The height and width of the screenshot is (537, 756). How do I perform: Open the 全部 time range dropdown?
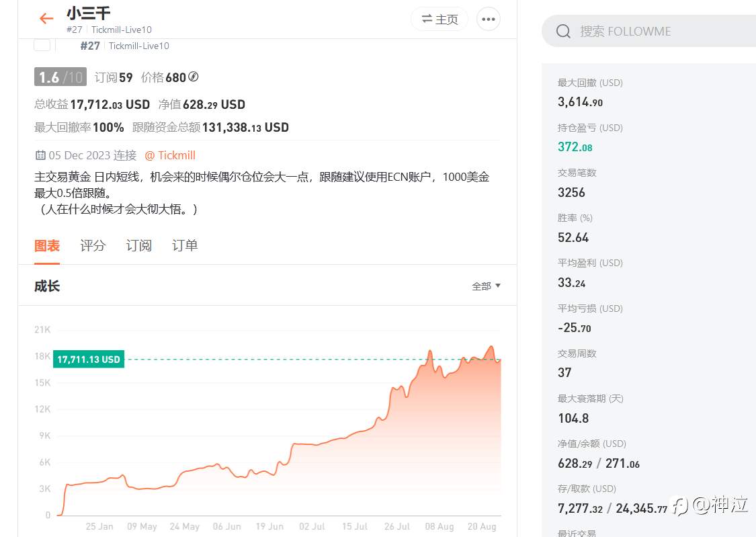[x=486, y=286]
